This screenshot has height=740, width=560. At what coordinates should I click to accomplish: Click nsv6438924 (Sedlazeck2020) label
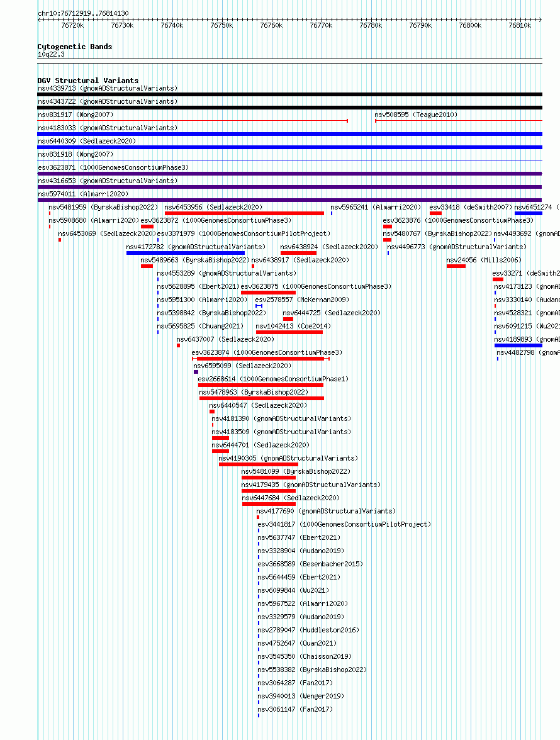(x=329, y=247)
